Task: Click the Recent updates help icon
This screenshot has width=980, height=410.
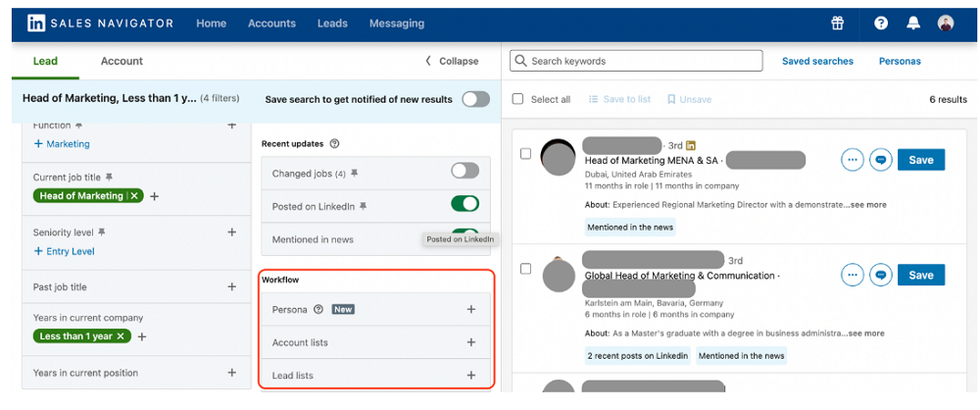Action: [334, 143]
